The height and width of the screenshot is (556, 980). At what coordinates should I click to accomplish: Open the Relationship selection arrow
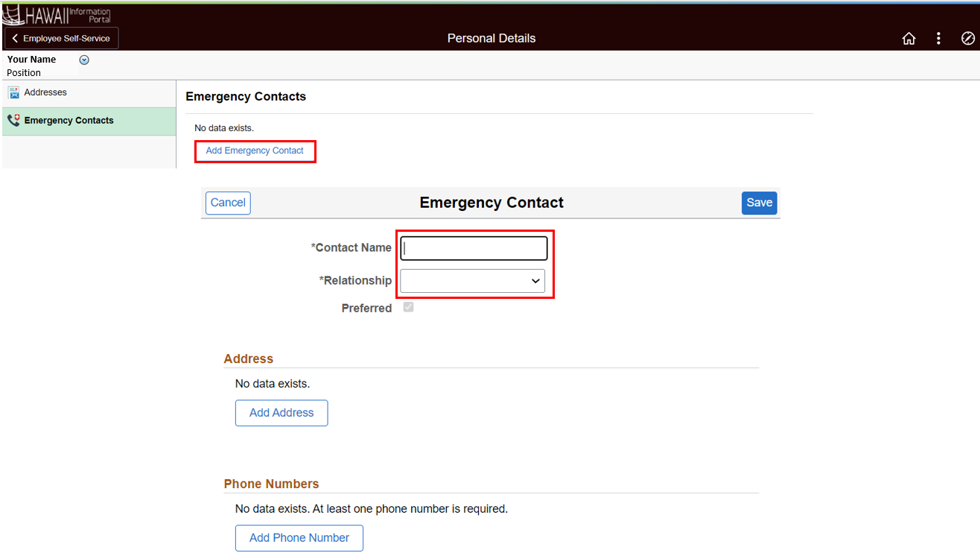click(535, 281)
